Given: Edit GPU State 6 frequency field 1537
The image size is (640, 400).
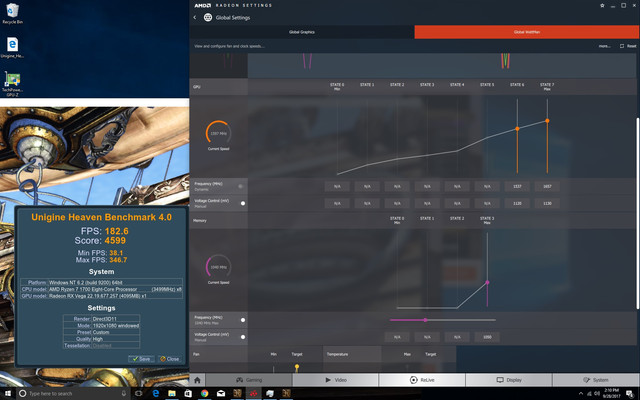Looking at the screenshot, I should pos(517,187).
